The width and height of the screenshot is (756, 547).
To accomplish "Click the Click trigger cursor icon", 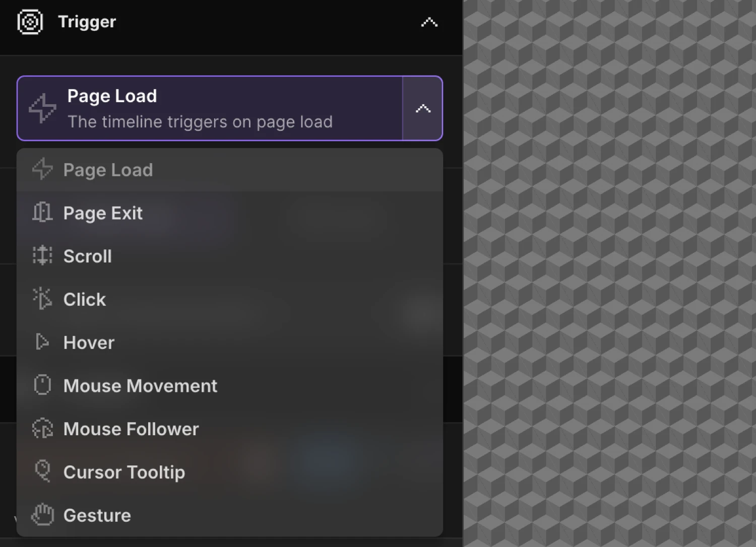I will pos(42,299).
